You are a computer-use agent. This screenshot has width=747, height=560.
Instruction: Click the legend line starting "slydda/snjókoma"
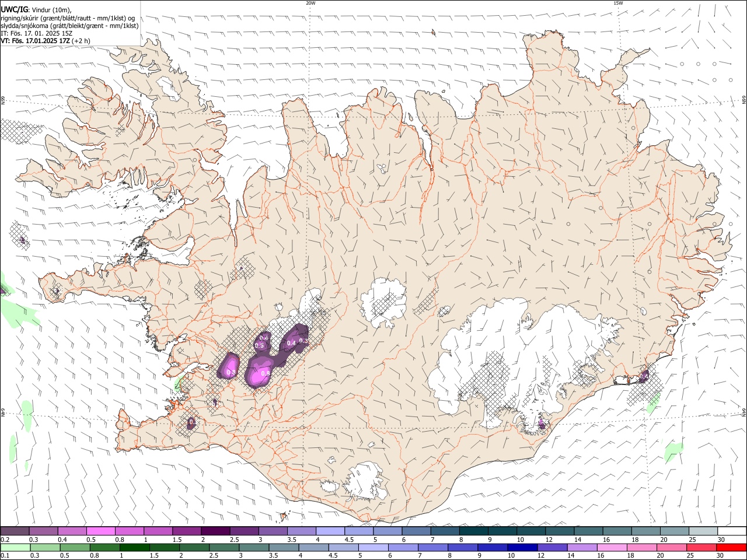click(69, 26)
